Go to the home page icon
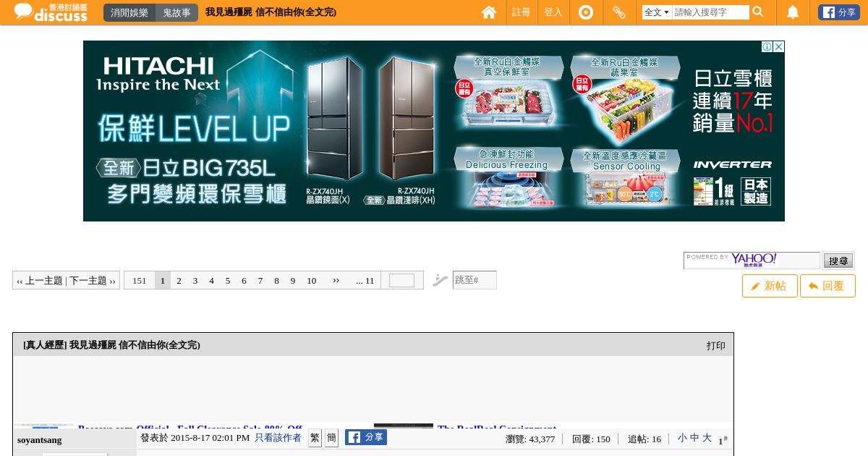868x456 pixels. (489, 12)
